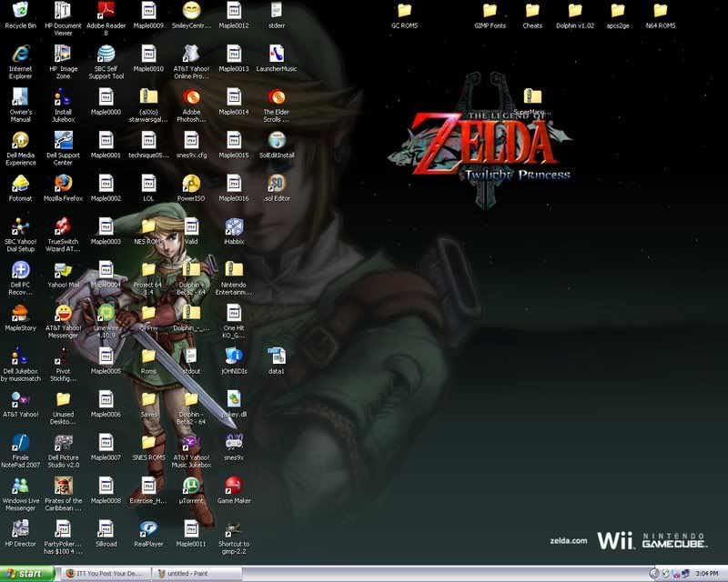The width and height of the screenshot is (728, 582).
Task: Open the GIMP Fonts folder
Action: (490, 10)
